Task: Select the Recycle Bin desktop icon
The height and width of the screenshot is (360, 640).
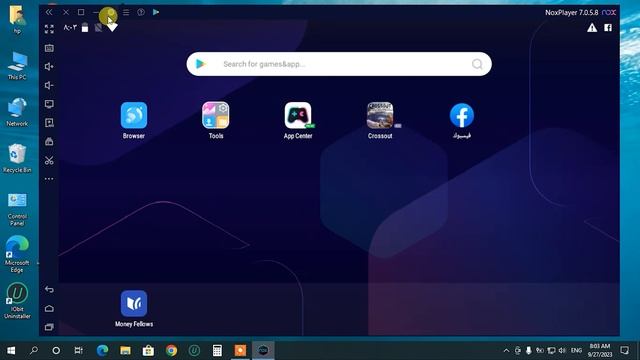Action: [x=17, y=158]
